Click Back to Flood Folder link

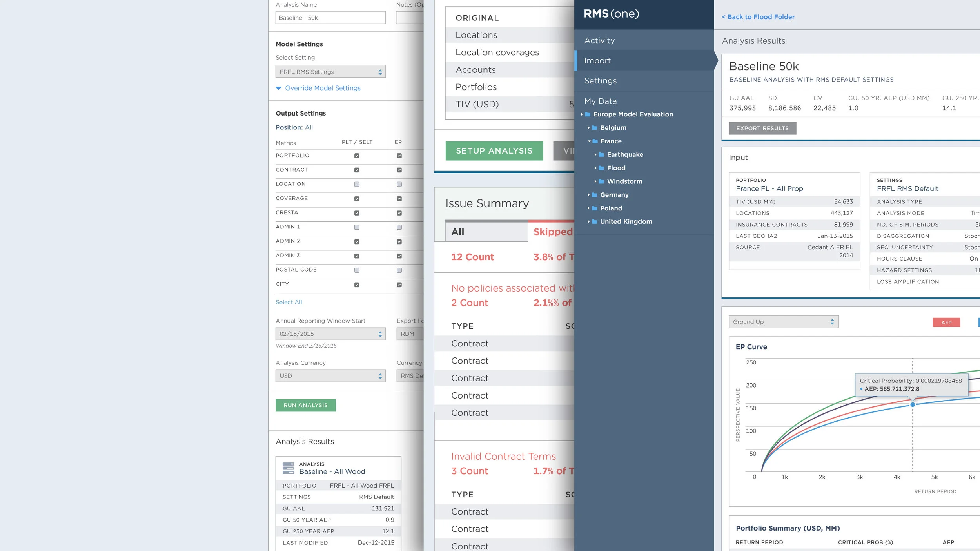[758, 17]
